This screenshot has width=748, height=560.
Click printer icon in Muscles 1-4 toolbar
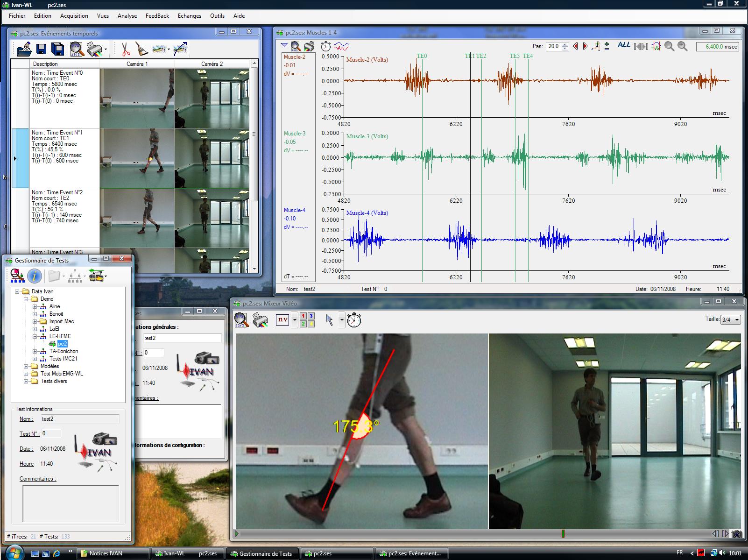pyautogui.click(x=309, y=46)
